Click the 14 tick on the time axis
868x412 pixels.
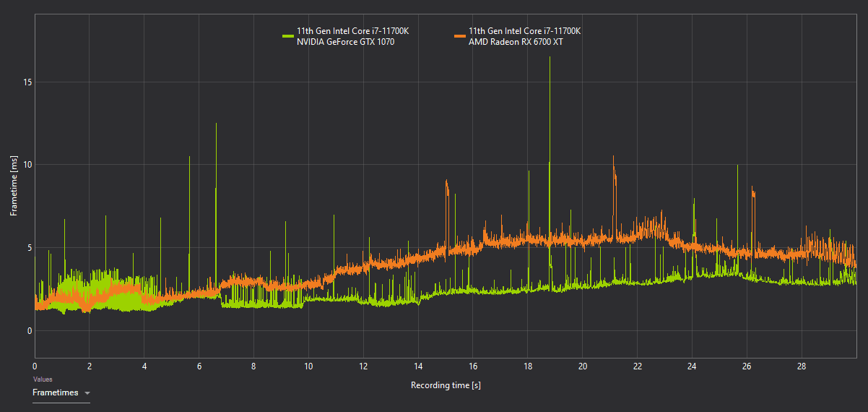[418, 366]
